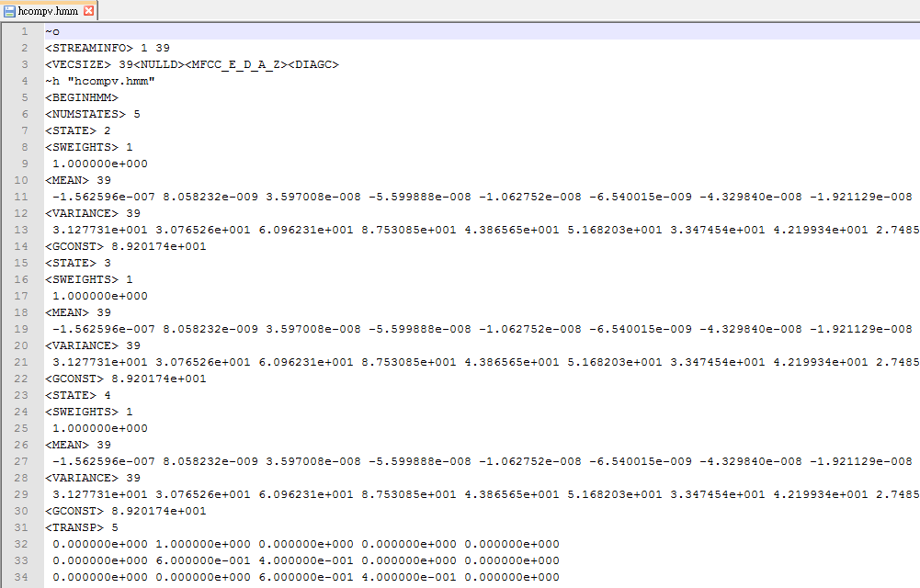Click -1.921129e-008 on line 27

tap(861, 461)
